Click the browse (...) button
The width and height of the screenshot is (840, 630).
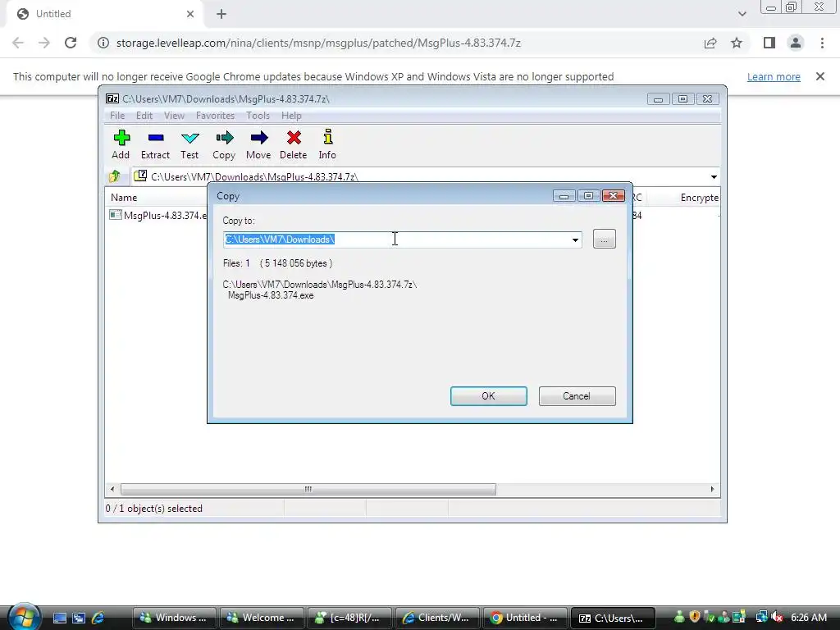pos(605,240)
